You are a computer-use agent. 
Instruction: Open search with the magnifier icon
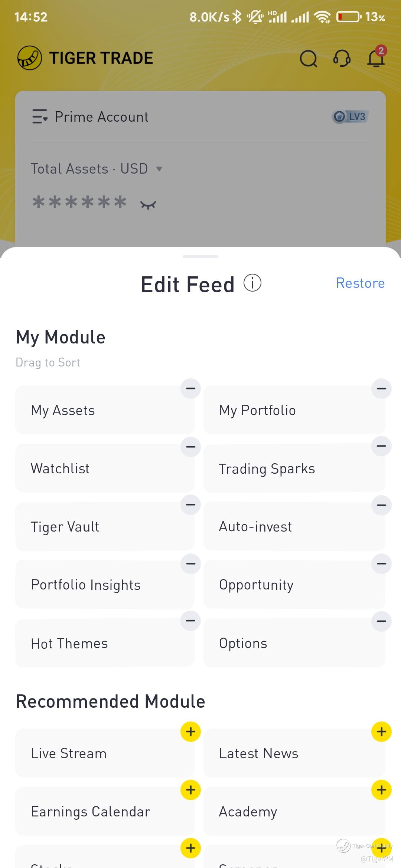(x=308, y=59)
